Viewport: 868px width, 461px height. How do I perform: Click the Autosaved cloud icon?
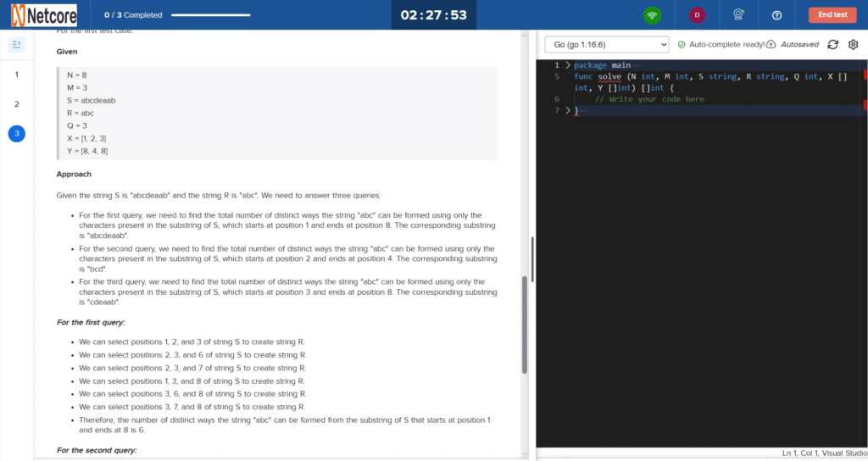point(771,44)
